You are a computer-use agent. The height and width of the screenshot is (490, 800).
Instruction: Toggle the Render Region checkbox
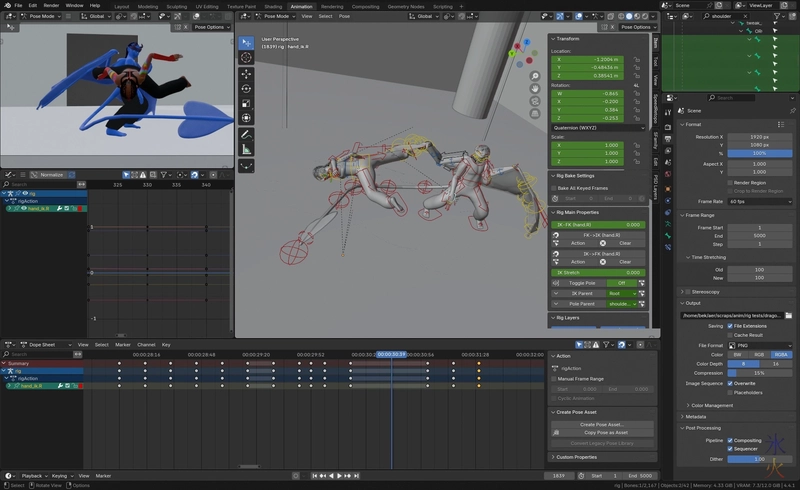729,183
